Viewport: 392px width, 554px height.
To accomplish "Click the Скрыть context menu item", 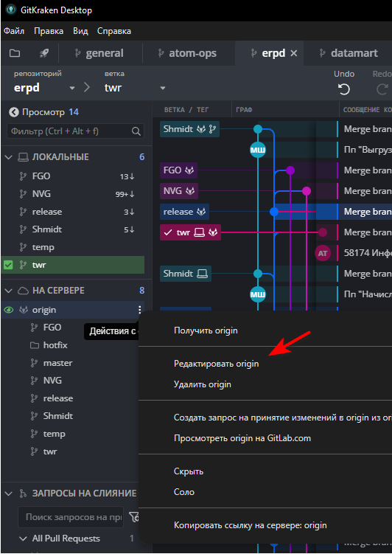I will point(189,471).
